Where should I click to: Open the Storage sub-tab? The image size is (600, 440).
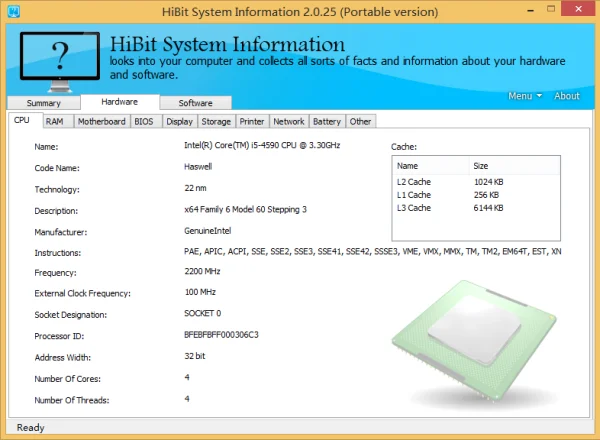click(x=216, y=122)
